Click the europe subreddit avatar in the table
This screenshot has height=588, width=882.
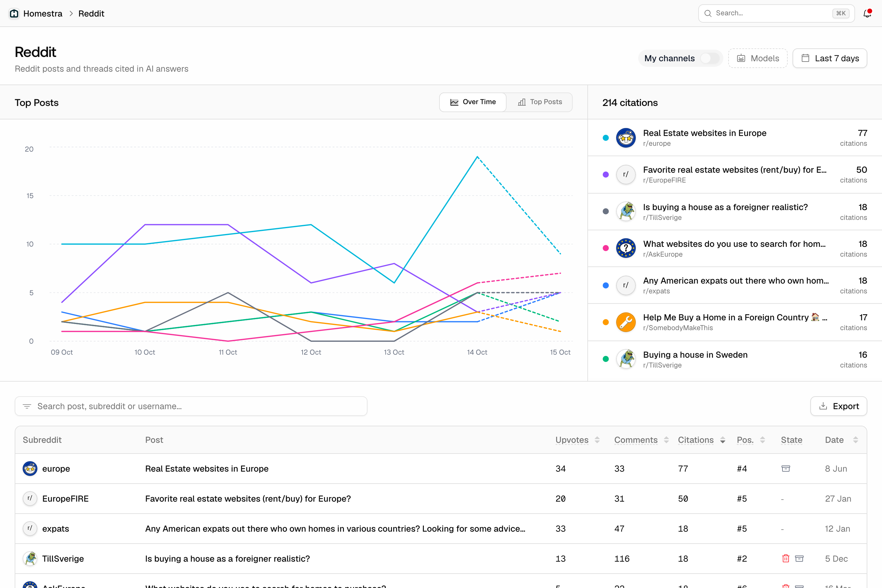(30, 468)
